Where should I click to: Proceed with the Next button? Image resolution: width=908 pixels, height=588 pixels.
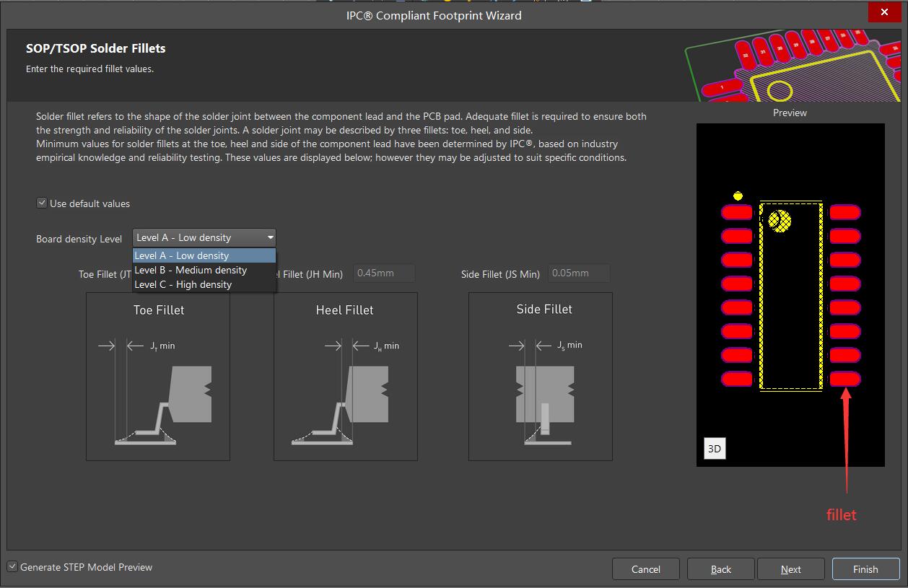(x=791, y=569)
